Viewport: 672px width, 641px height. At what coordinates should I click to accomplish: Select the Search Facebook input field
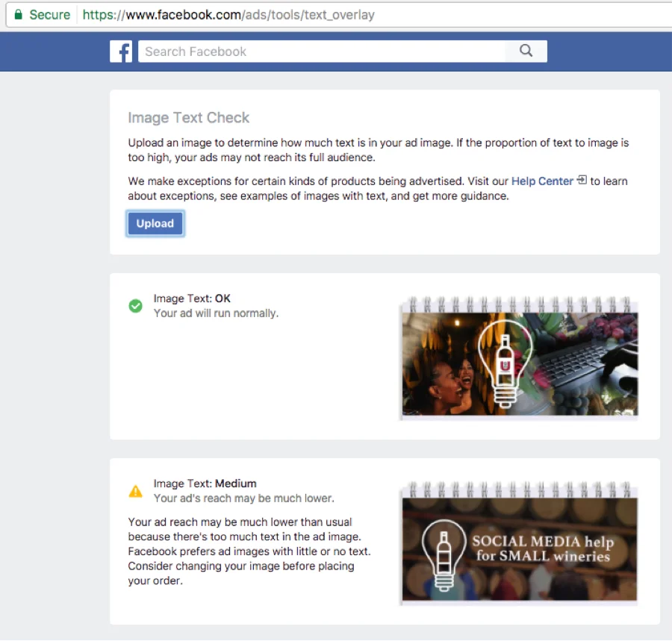[321, 51]
